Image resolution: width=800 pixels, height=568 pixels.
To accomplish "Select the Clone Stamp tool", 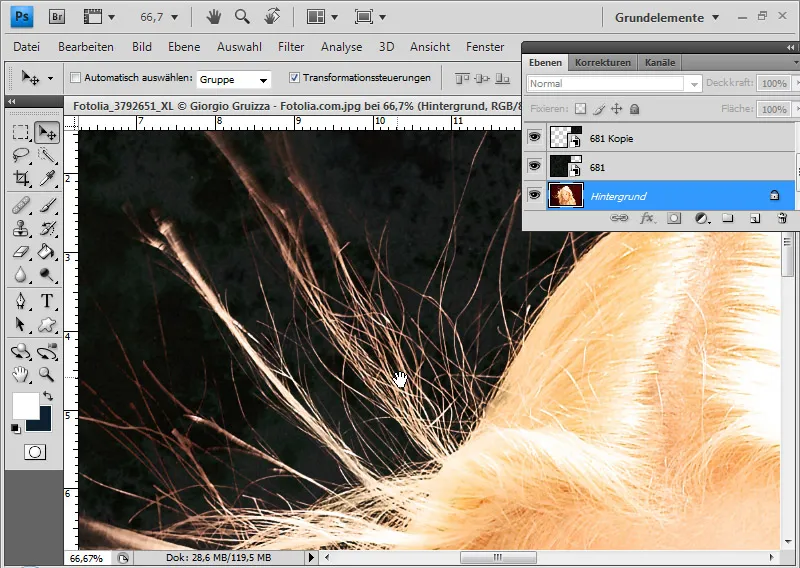I will (x=20, y=228).
